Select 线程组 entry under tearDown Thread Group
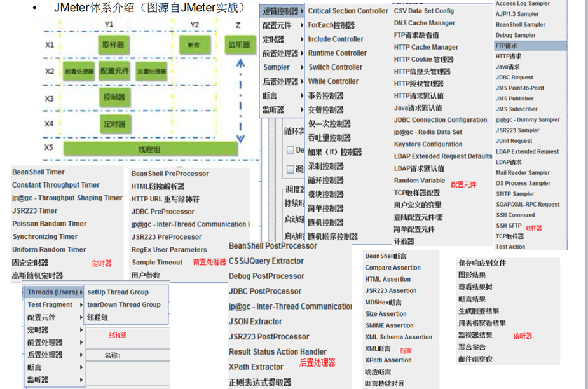This screenshot has width=588, height=389. click(x=97, y=317)
